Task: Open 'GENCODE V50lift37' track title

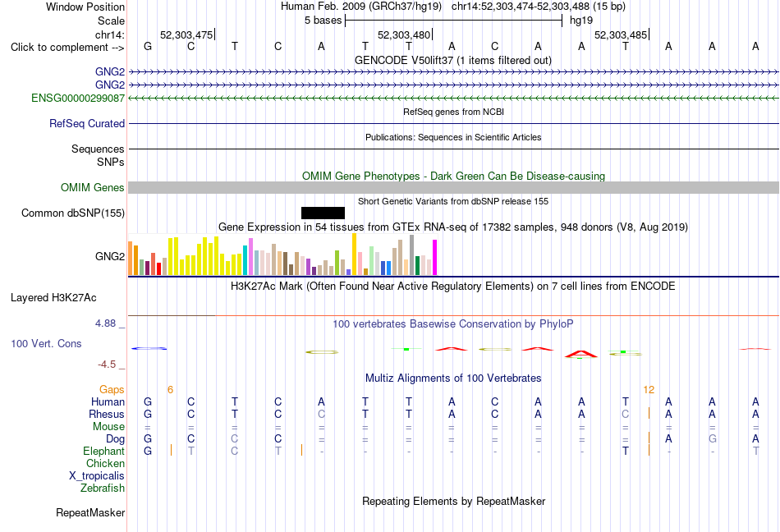Action: pyautogui.click(x=453, y=60)
